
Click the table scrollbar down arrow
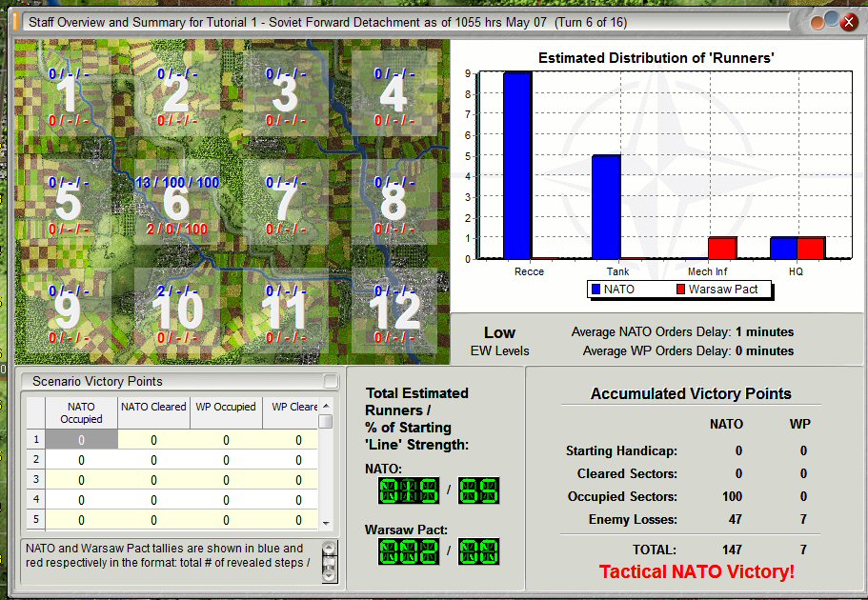[326, 523]
